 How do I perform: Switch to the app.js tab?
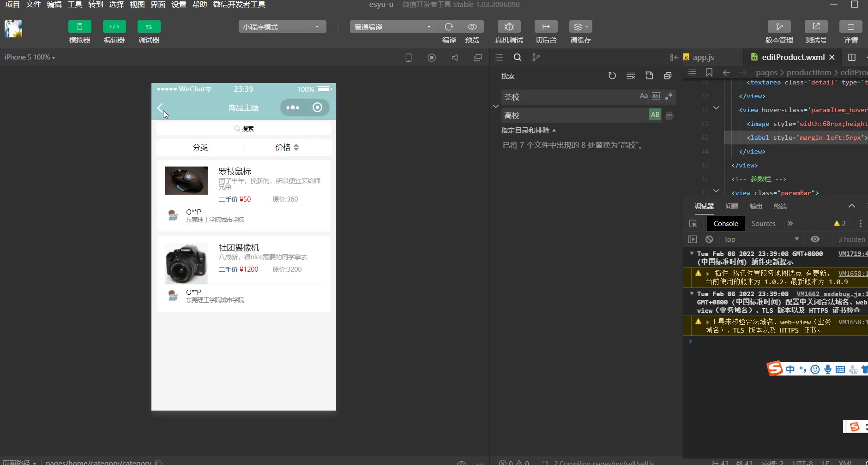(x=703, y=57)
